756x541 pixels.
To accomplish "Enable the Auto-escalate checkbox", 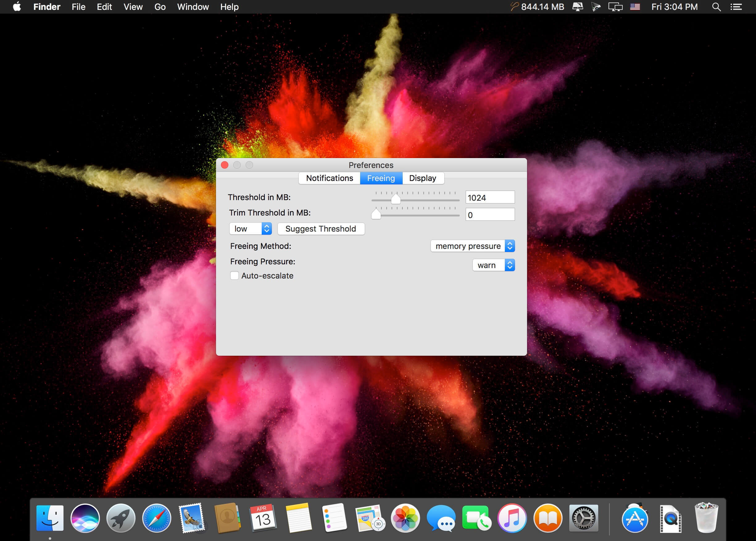I will [x=234, y=275].
